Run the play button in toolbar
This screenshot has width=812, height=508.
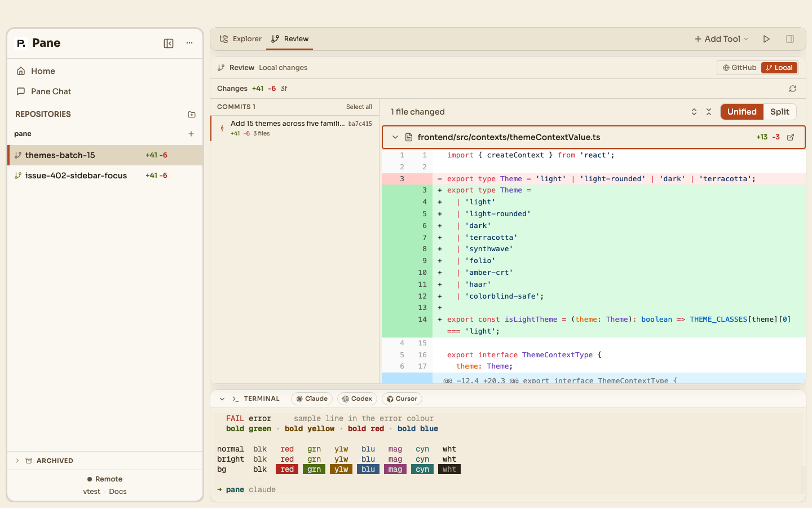(766, 39)
